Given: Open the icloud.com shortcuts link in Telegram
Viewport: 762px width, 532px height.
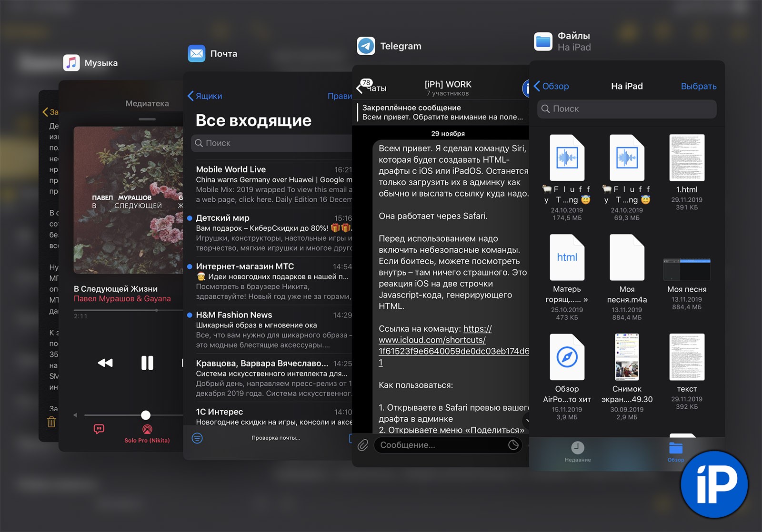Looking at the screenshot, I should (454, 345).
